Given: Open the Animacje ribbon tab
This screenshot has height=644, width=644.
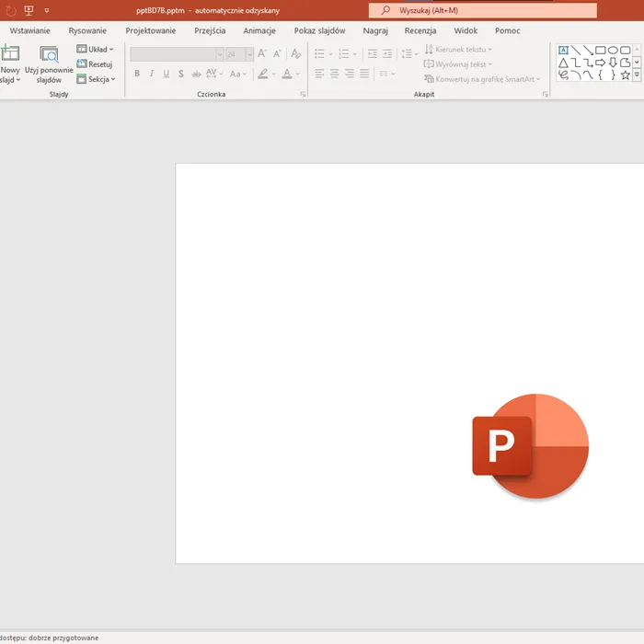Looking at the screenshot, I should [x=259, y=30].
